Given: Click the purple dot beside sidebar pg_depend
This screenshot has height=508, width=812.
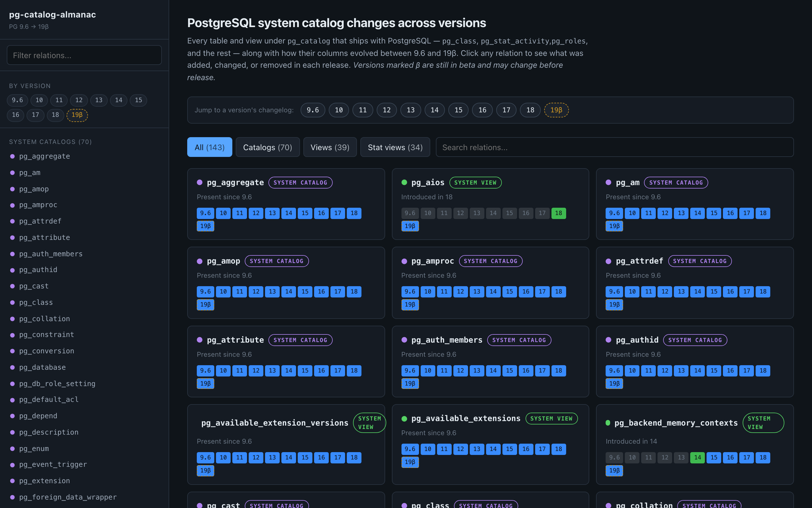Looking at the screenshot, I should click(12, 416).
